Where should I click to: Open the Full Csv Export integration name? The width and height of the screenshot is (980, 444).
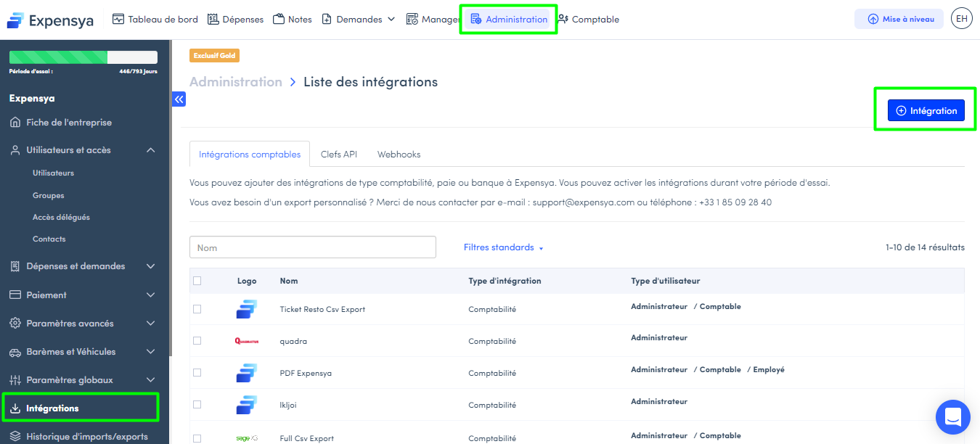(306, 438)
